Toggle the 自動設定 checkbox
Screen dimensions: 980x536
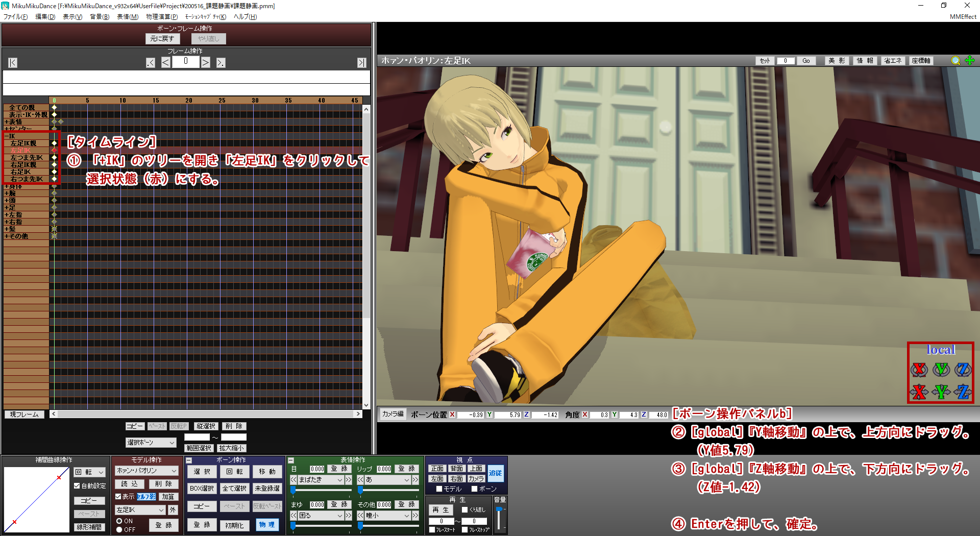77,486
